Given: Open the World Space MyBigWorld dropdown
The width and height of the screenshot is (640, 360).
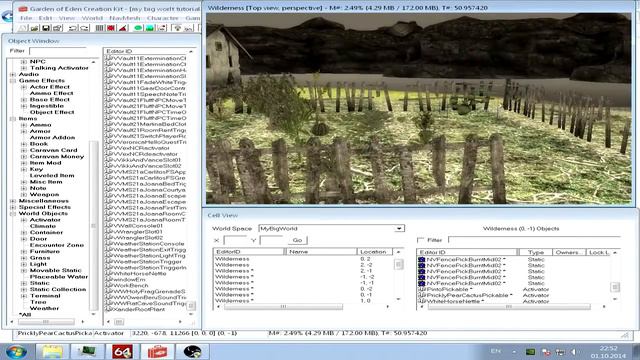Looking at the screenshot, I should (x=399, y=228).
